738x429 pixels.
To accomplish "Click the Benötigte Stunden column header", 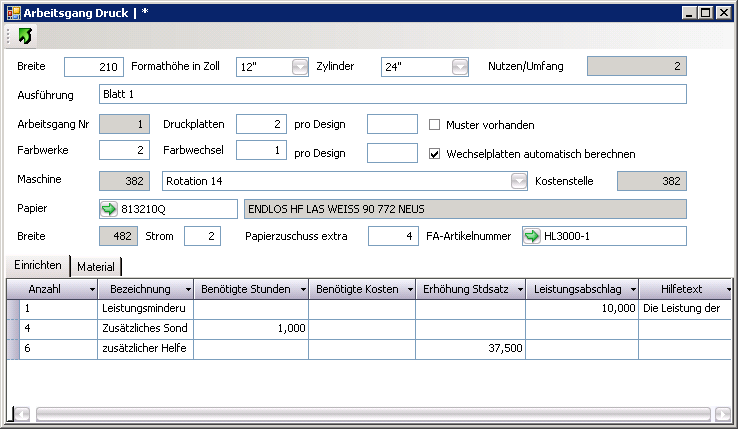I will (244, 288).
